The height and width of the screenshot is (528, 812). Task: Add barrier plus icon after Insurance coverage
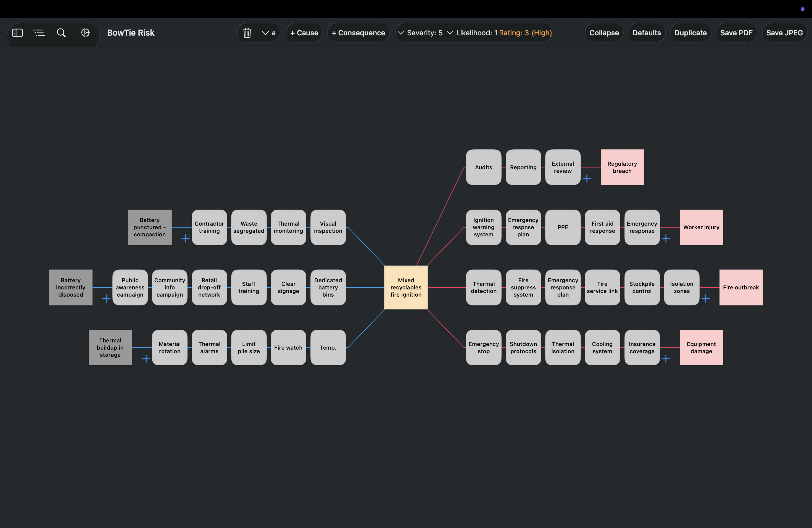tap(666, 359)
